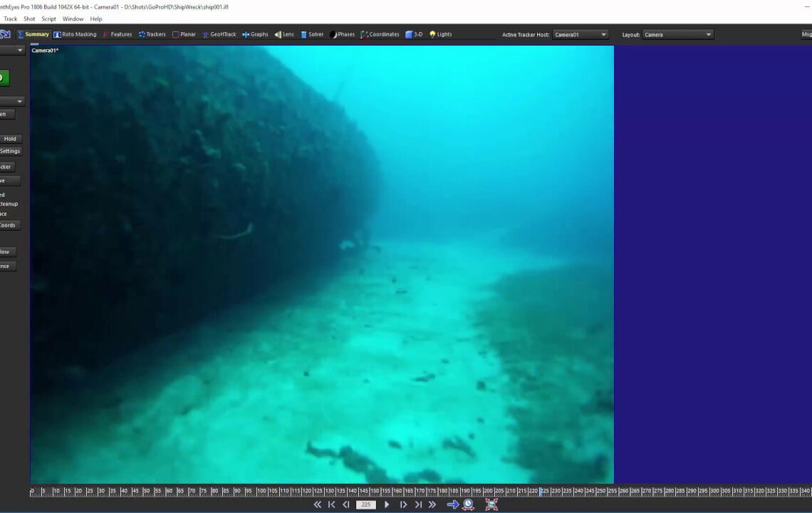Open the Trackers room
Screen dimensions: 812x513
click(x=152, y=34)
